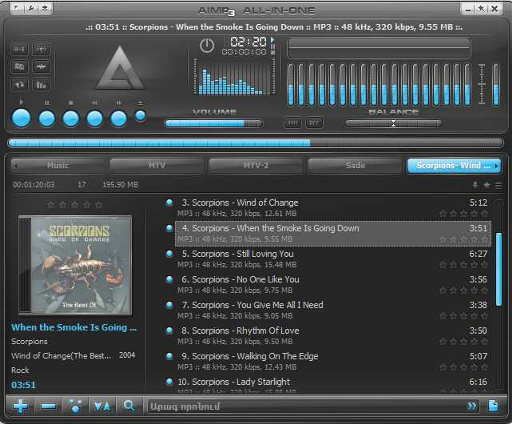
Task: Click the spectrum visualization display
Action: click(x=234, y=77)
